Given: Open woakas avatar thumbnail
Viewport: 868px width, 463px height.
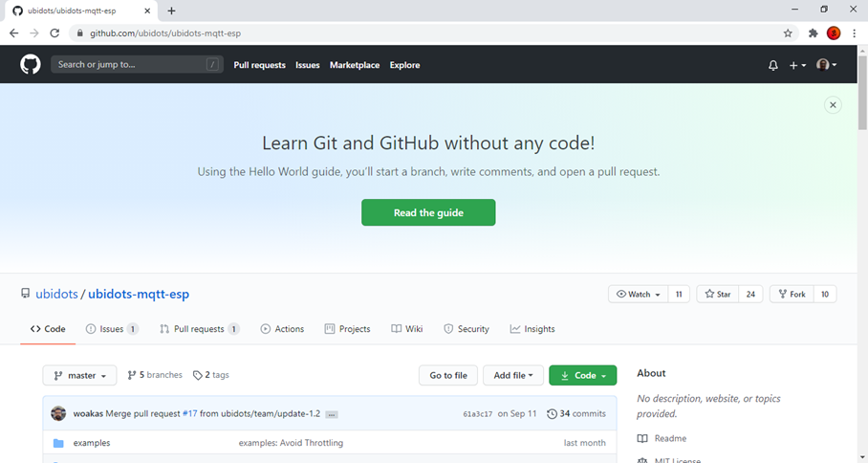Looking at the screenshot, I should coord(58,413).
